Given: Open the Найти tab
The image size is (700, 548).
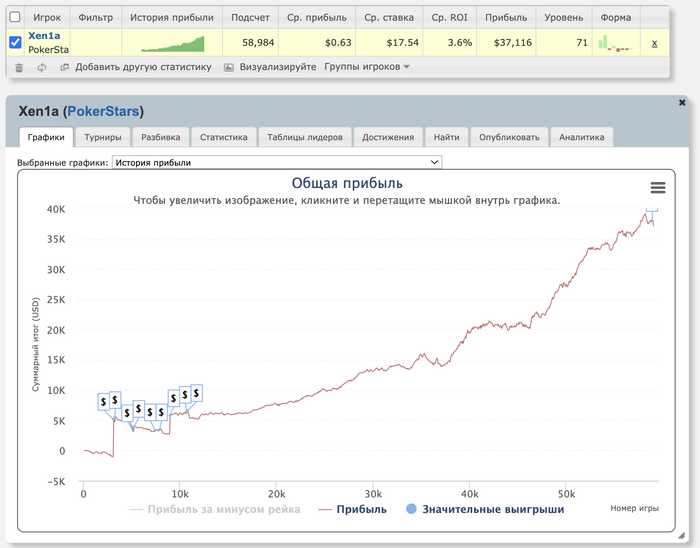Looking at the screenshot, I should [446, 137].
